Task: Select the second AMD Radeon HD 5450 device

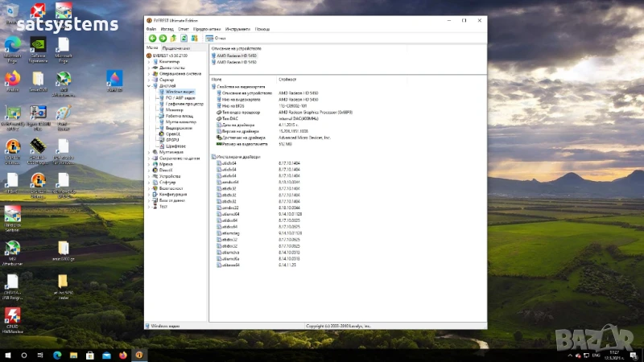Action: tap(236, 62)
